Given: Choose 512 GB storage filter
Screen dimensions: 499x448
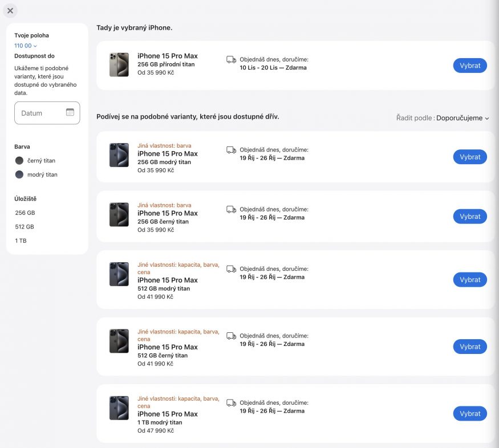Looking at the screenshot, I should click(x=25, y=227).
